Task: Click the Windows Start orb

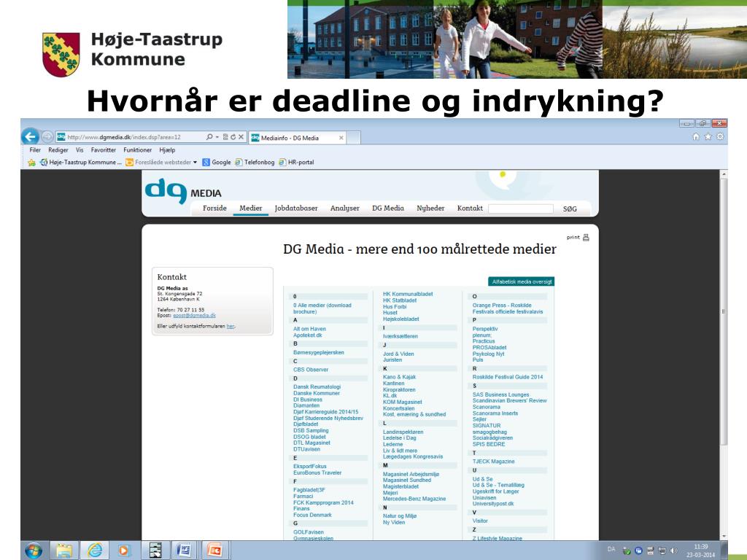Action: pyautogui.click(x=33, y=551)
